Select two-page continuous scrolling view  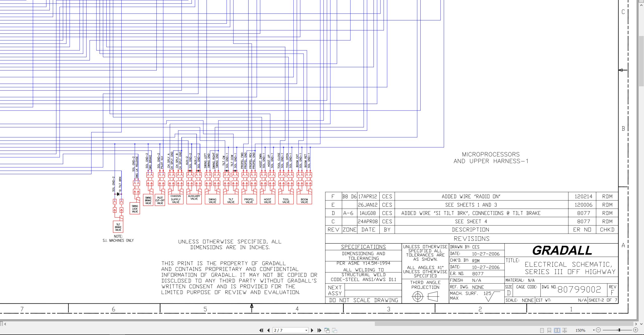coord(565,330)
